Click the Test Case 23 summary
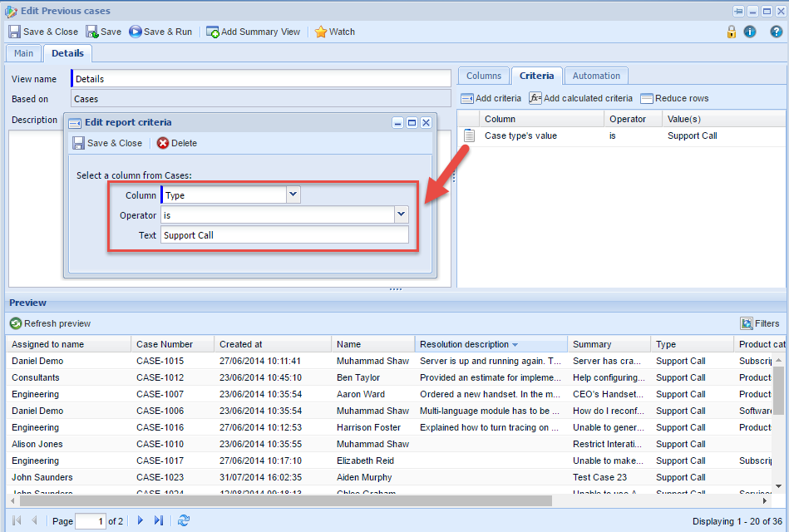789x532 pixels. pyautogui.click(x=599, y=477)
